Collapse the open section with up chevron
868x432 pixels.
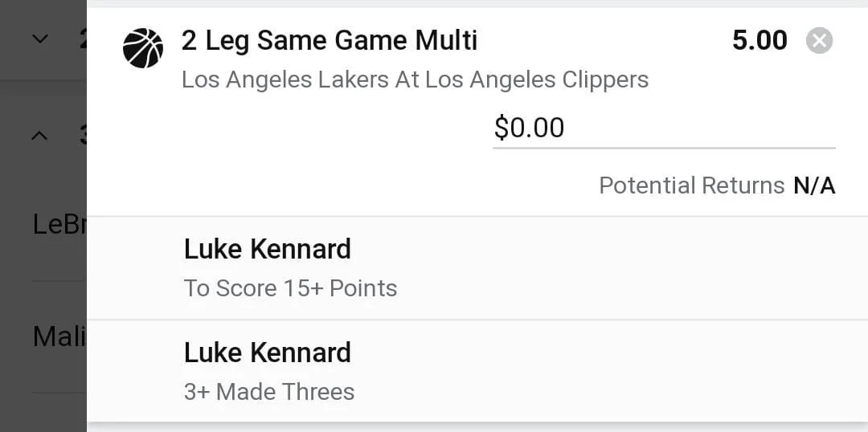pyautogui.click(x=39, y=135)
